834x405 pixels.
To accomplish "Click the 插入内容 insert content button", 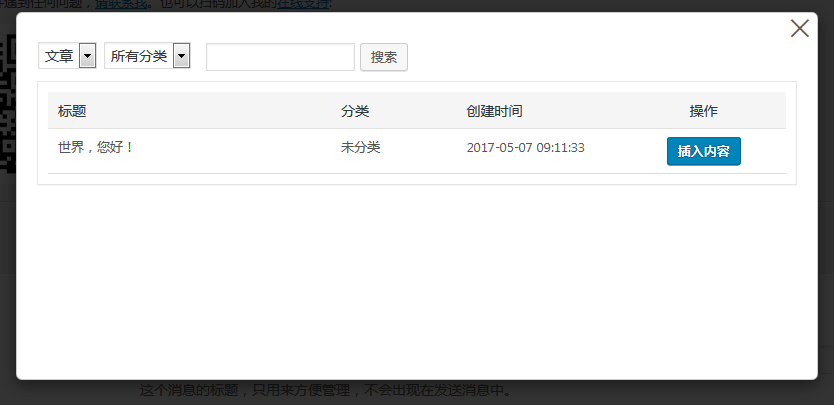I will [704, 151].
